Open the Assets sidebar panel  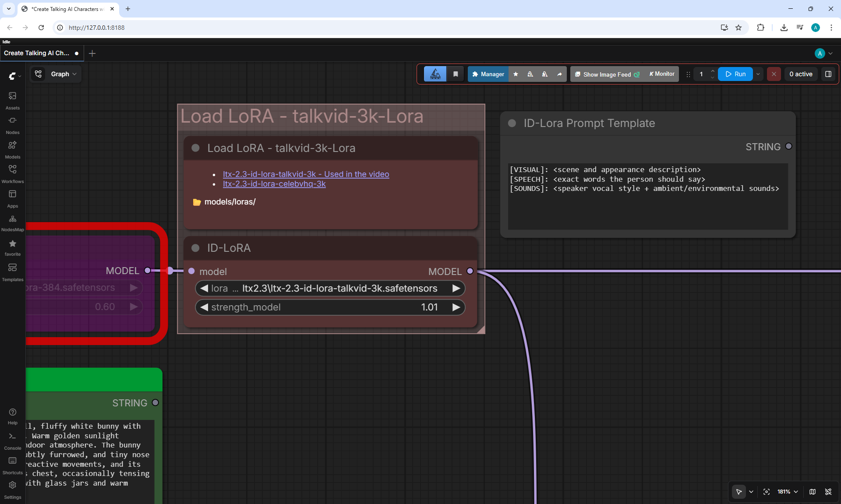(x=12, y=101)
